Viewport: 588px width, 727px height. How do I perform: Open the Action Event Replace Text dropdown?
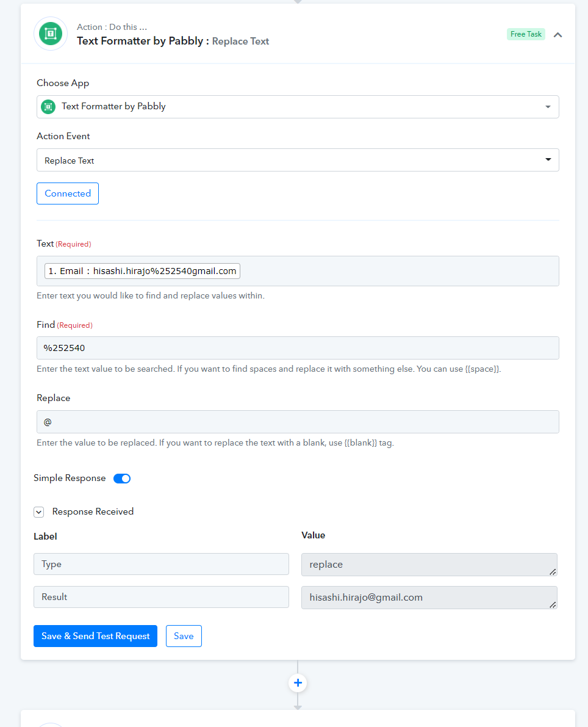tap(298, 160)
